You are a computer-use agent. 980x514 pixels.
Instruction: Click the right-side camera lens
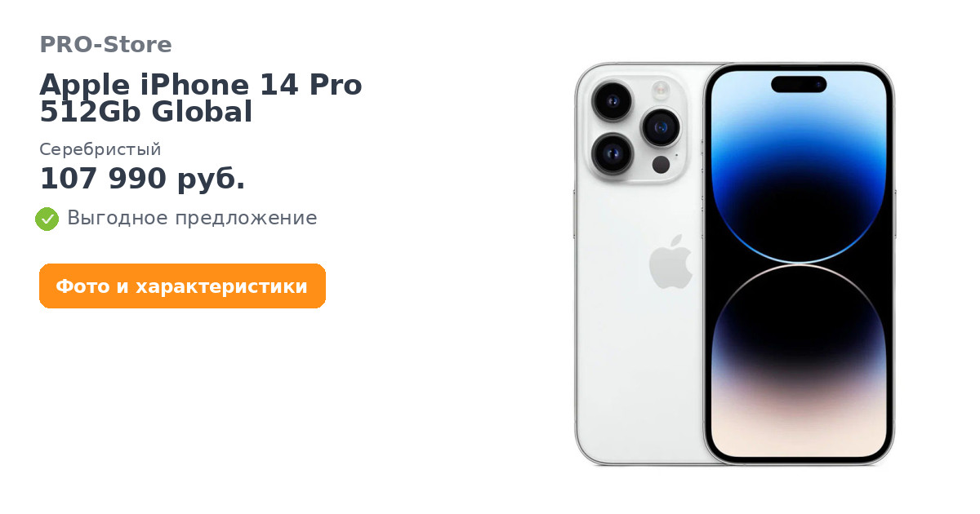(661, 127)
